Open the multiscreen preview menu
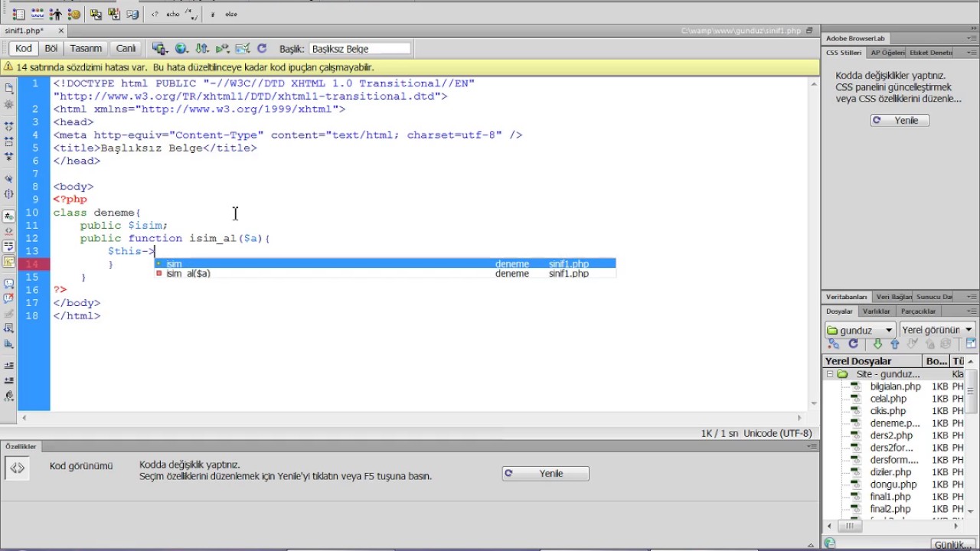Image resolution: width=980 pixels, height=551 pixels. [x=159, y=48]
